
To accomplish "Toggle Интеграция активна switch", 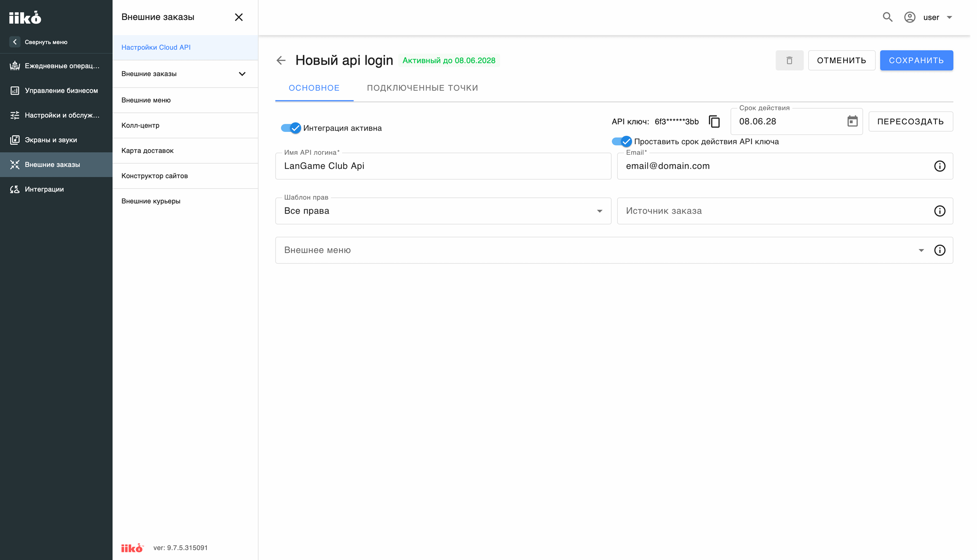I will [291, 128].
